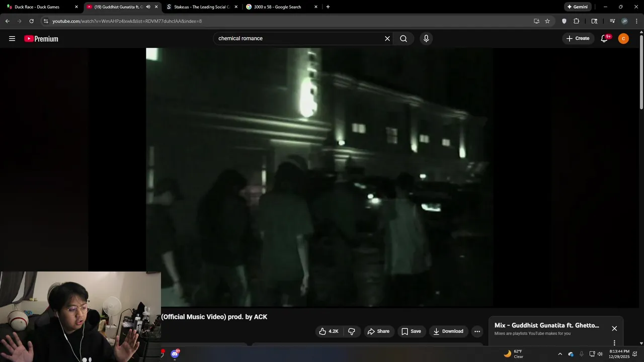Image resolution: width=644 pixels, height=362 pixels.
Task: Open a new browser tab
Action: [328, 7]
